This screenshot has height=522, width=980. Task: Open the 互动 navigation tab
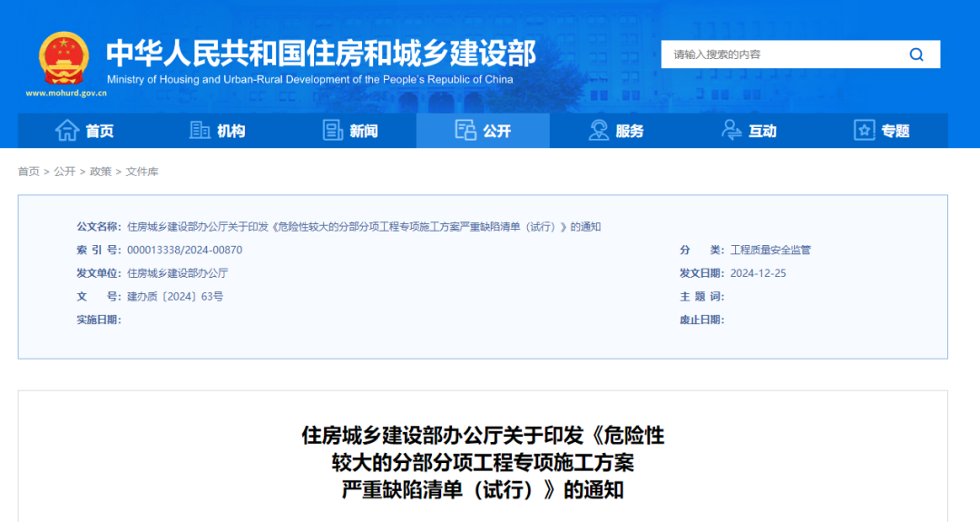(x=749, y=131)
